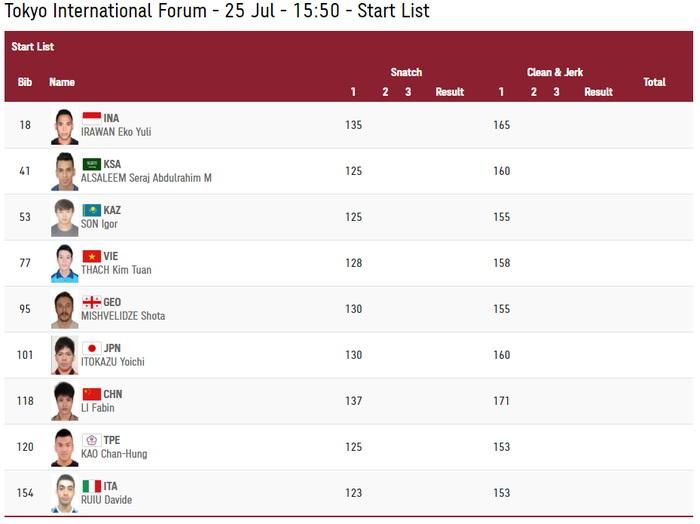Click the Total column header

point(654,82)
